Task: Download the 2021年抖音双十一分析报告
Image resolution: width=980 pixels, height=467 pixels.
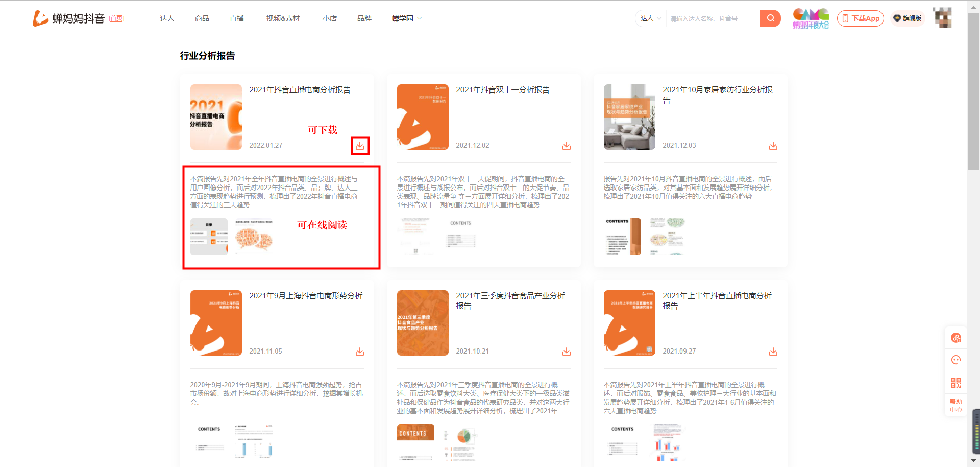Action: pos(567,146)
